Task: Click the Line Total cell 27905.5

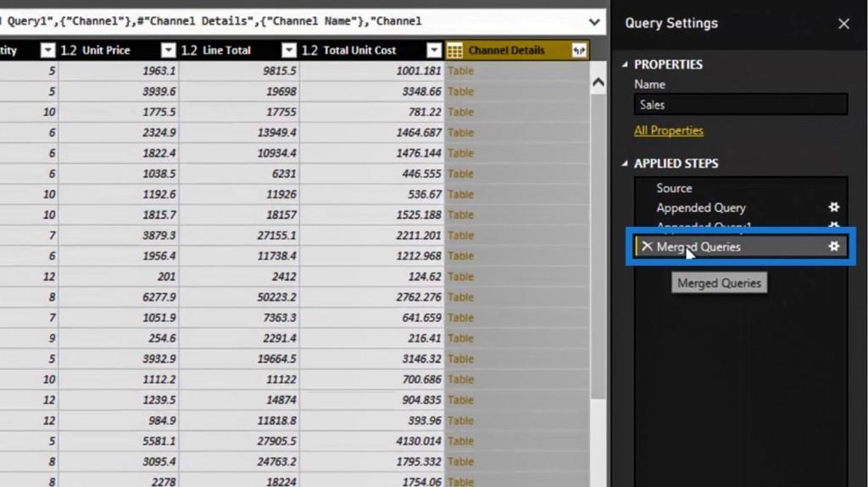Action: click(239, 441)
